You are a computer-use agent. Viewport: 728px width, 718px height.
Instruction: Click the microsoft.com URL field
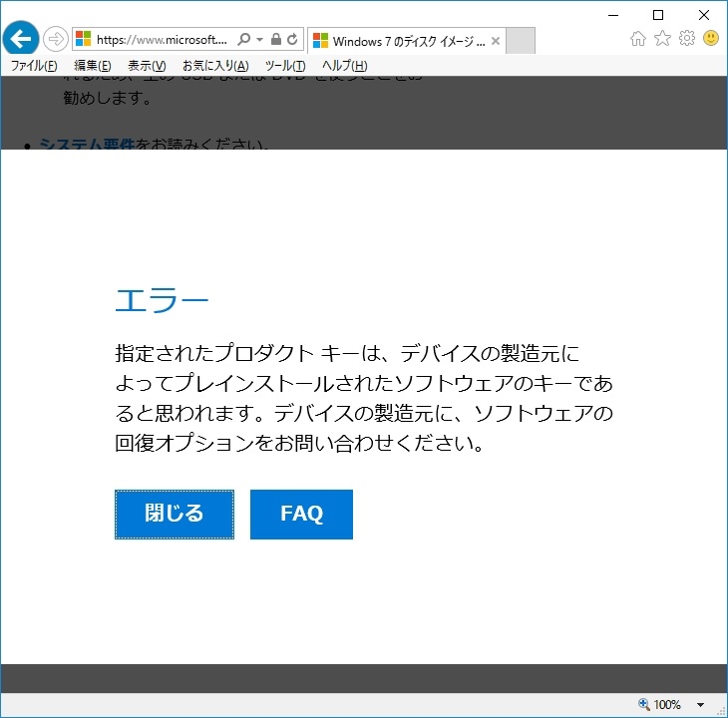point(162,40)
